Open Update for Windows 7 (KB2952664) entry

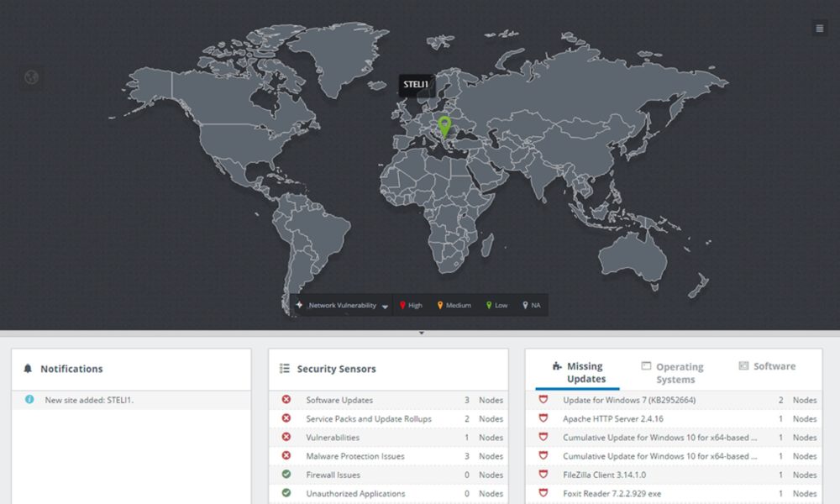[x=629, y=401]
